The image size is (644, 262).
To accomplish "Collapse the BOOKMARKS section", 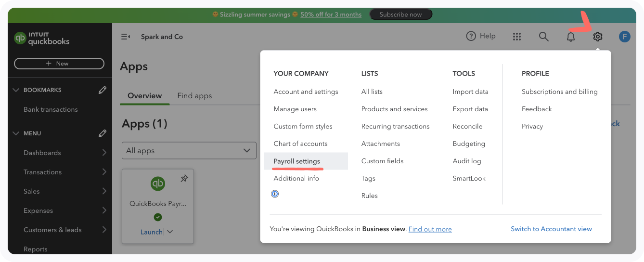I will pyautogui.click(x=16, y=90).
